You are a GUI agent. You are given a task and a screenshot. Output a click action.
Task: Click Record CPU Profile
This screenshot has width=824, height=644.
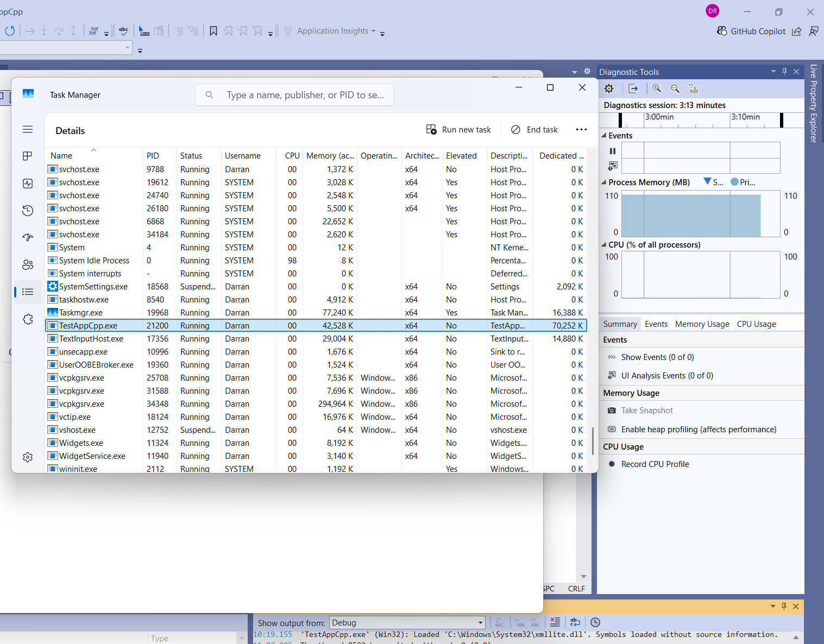(655, 464)
